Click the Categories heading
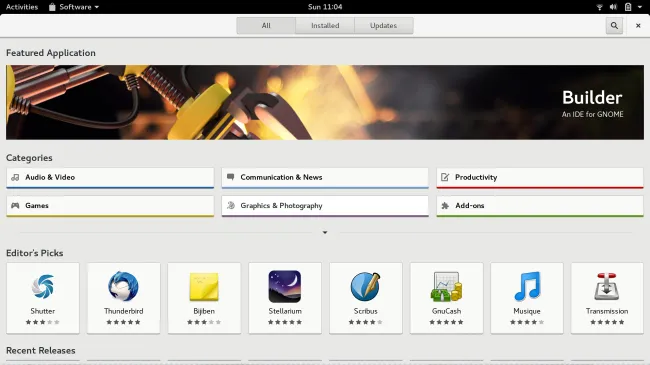Image resolution: width=650 pixels, height=365 pixels. (x=29, y=158)
